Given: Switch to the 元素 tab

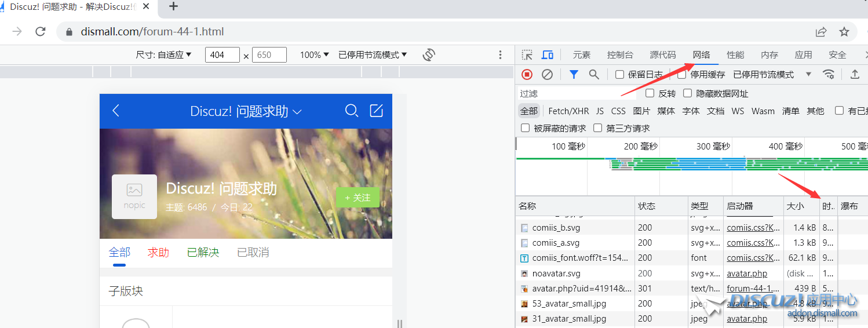Looking at the screenshot, I should point(582,55).
